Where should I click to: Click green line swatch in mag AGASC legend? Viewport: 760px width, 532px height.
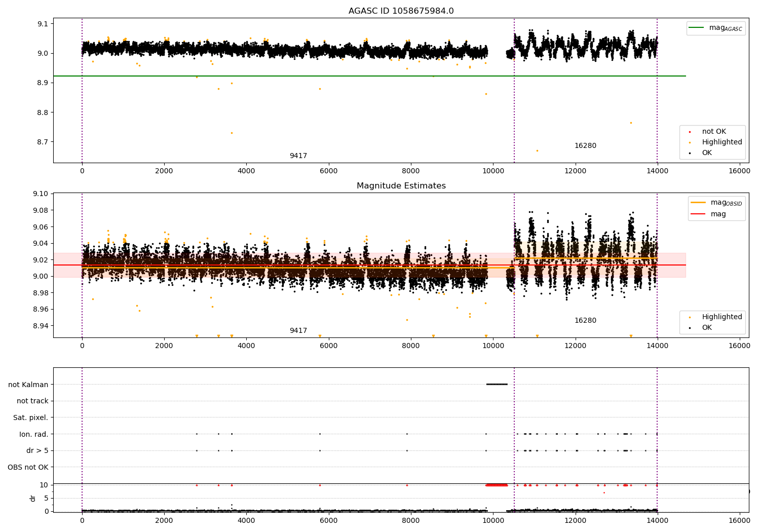[697, 28]
